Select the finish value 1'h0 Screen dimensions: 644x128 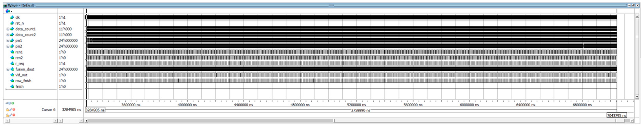pyautogui.click(x=62, y=87)
